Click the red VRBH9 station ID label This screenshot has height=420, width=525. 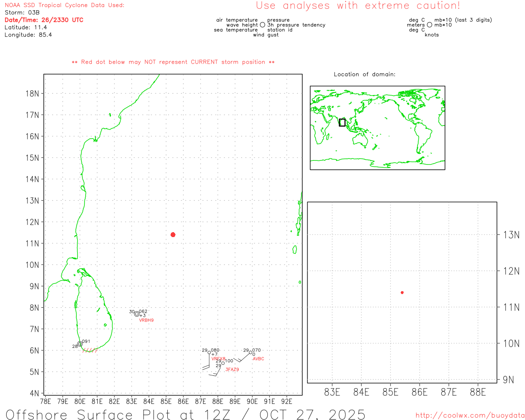[x=146, y=320]
